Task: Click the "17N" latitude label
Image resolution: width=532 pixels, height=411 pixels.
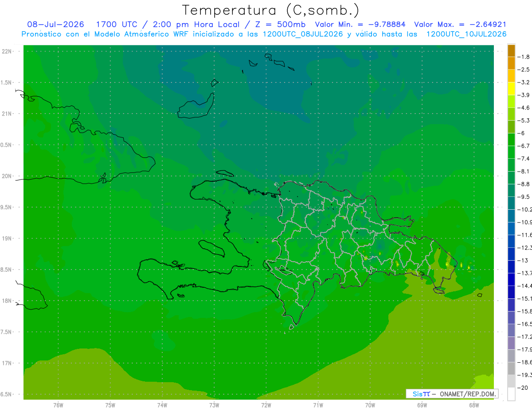Action: click(x=7, y=363)
